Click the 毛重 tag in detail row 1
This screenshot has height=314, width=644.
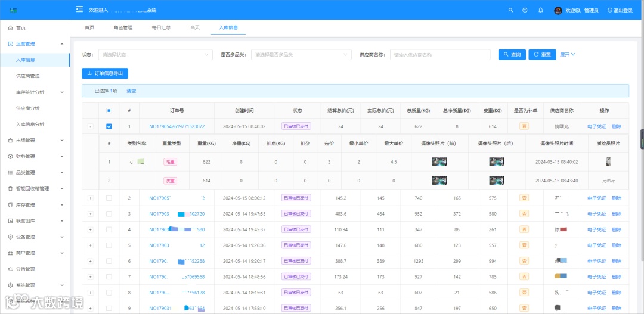click(170, 162)
